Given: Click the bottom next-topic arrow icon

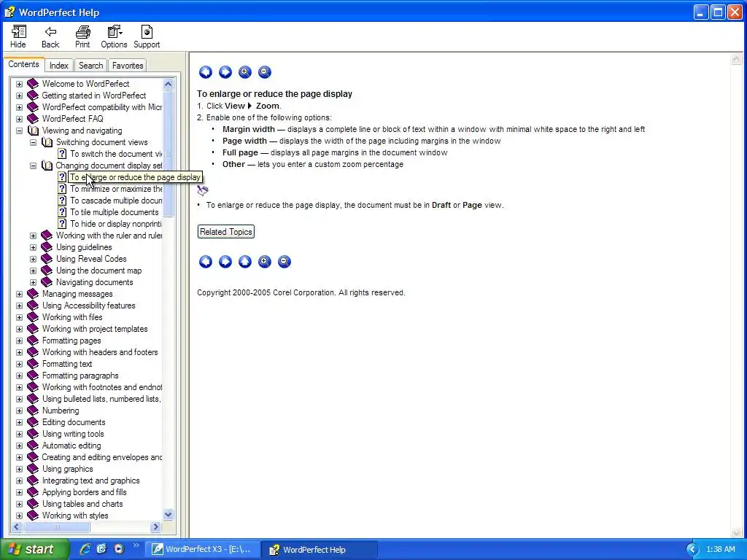Looking at the screenshot, I should pos(225,262).
